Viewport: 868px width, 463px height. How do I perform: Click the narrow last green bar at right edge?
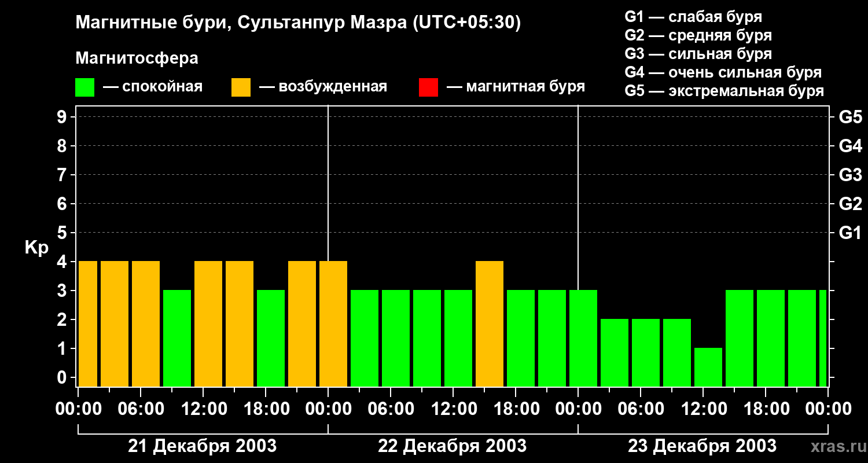point(822,338)
